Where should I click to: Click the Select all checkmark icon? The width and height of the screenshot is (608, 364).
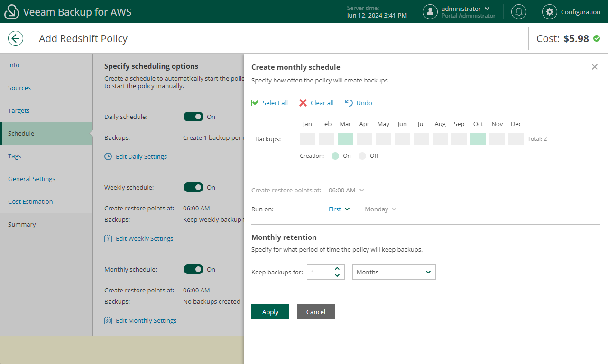(x=255, y=103)
